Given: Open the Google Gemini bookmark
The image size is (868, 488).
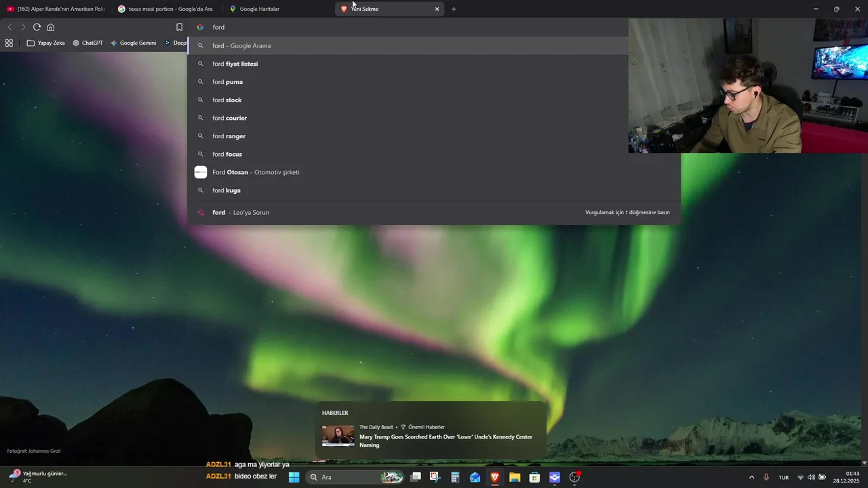Looking at the screenshot, I should tap(133, 43).
